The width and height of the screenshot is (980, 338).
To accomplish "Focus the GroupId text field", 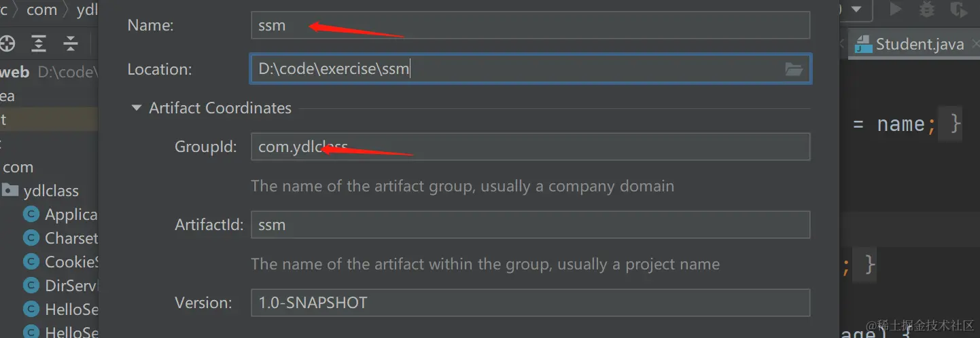I will coord(530,147).
